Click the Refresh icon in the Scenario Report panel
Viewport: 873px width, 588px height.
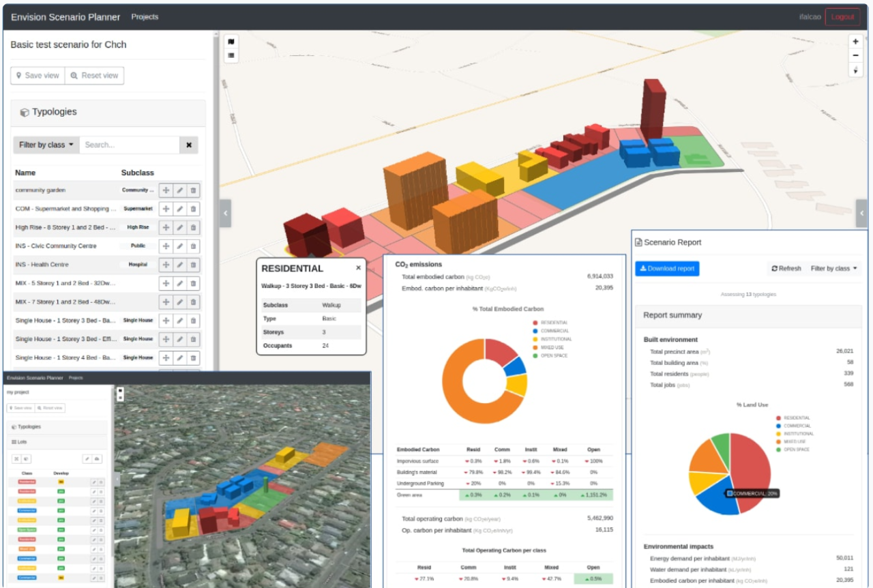point(786,268)
